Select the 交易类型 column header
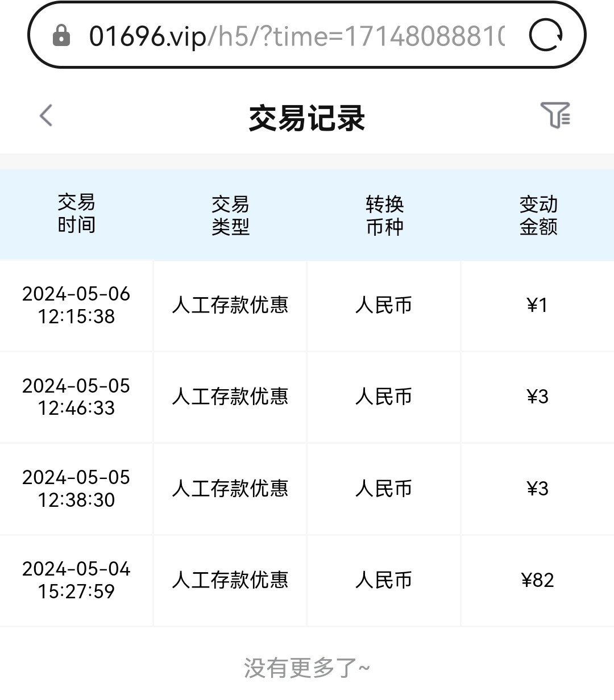This screenshot has width=614, height=700. 230,215
